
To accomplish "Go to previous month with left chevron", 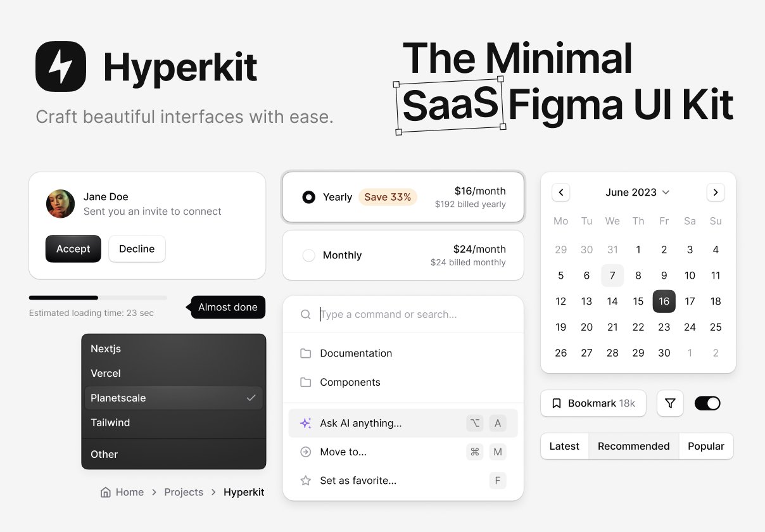I will (x=561, y=193).
